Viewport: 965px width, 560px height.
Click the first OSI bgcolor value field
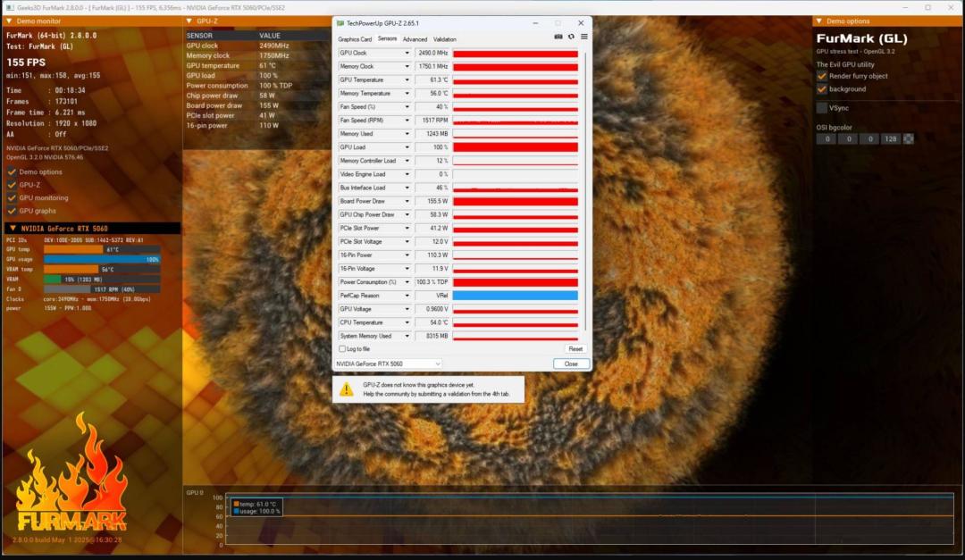click(827, 139)
